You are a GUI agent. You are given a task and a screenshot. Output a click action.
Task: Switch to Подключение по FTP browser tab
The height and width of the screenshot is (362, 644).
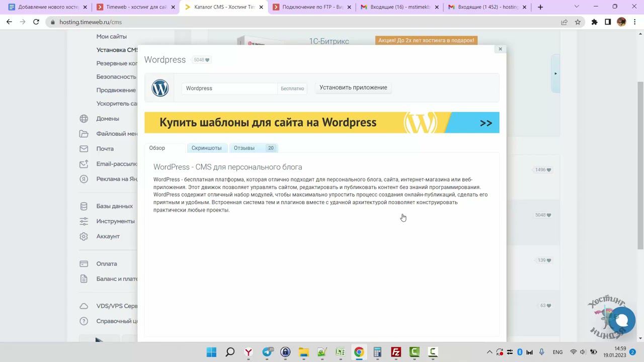308,7
